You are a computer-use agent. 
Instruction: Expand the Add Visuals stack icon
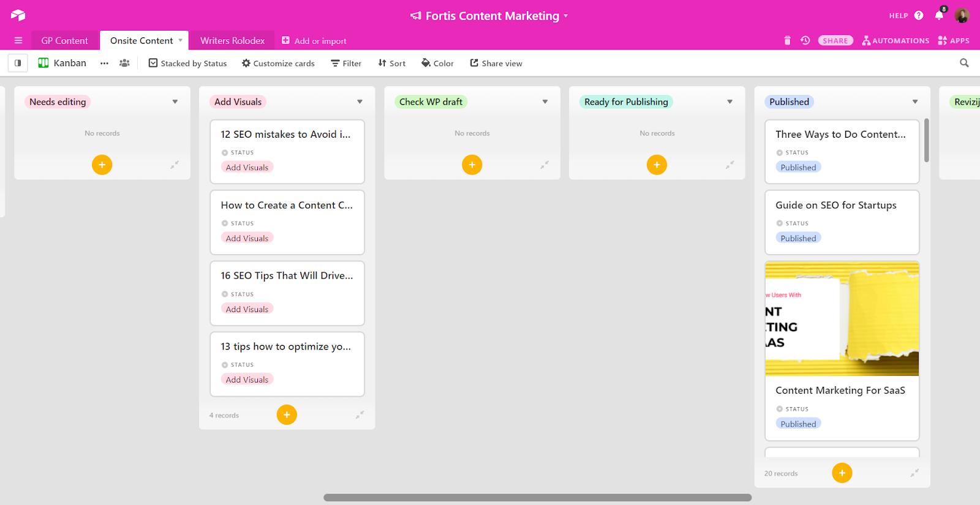tap(360, 415)
